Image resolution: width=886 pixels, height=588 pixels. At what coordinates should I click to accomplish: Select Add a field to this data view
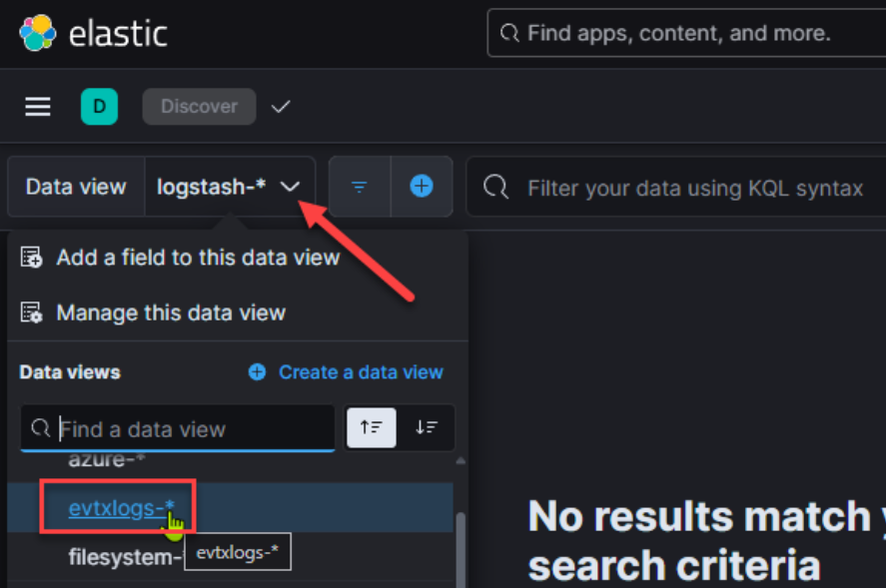[198, 258]
